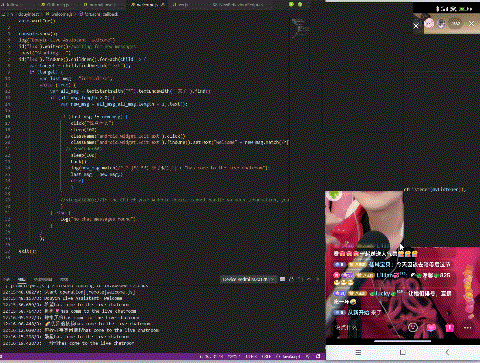
Task: Switch to the fifth editor tab
Action: coord(189,4)
